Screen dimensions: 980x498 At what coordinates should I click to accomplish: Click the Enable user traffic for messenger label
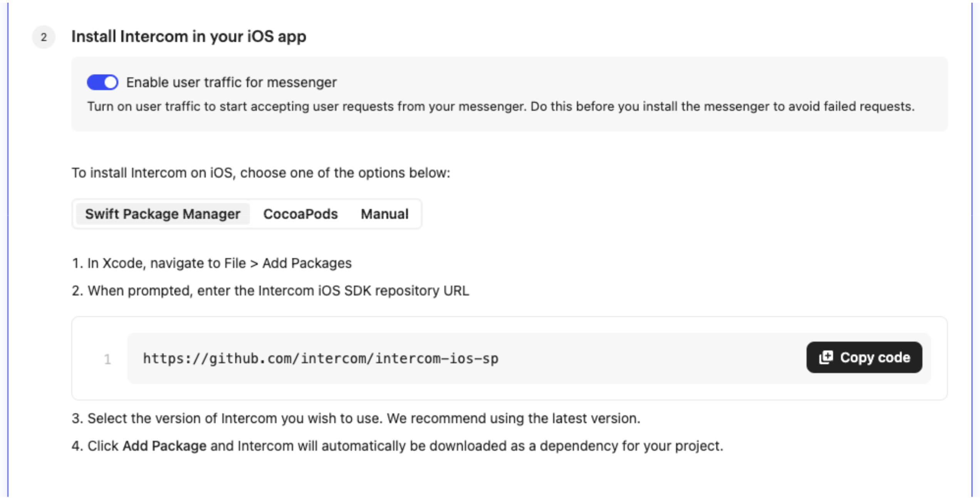click(232, 82)
